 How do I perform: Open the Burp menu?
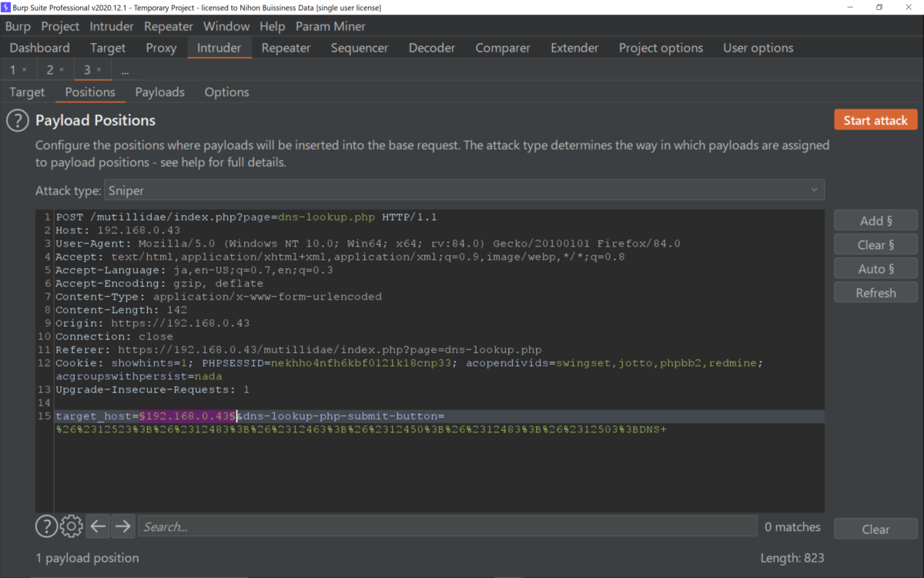point(18,26)
